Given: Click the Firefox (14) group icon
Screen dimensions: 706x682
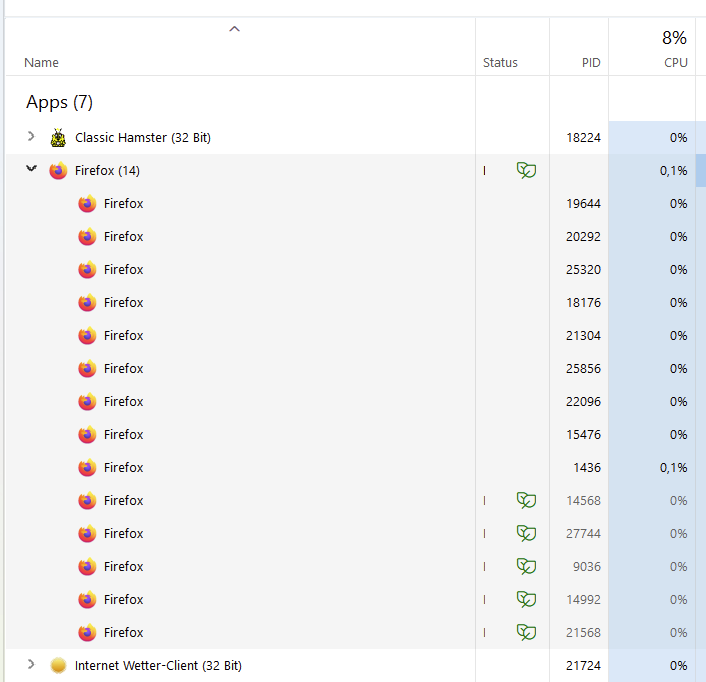Looking at the screenshot, I should [58, 171].
